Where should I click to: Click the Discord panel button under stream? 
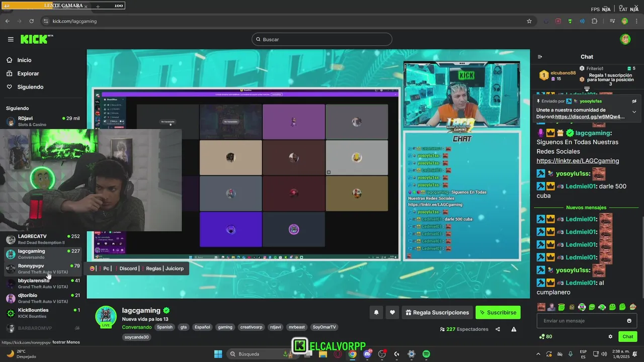(x=128, y=268)
